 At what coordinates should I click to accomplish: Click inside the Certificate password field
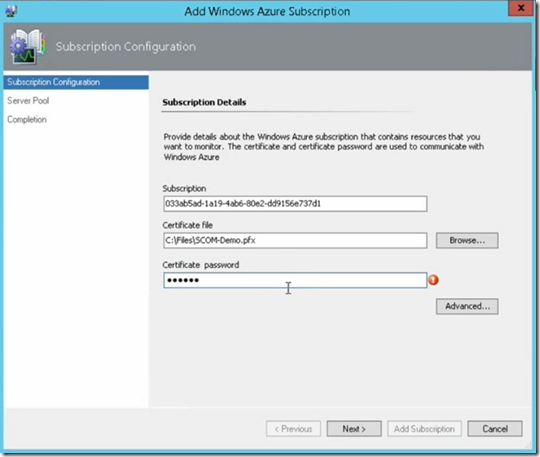(295, 280)
